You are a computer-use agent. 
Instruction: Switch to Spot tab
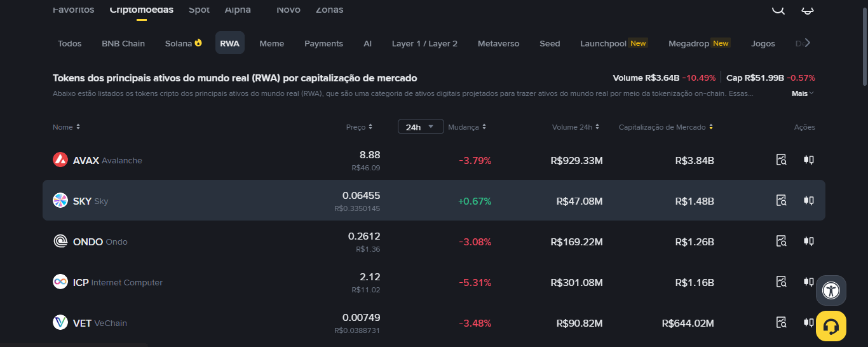tap(199, 10)
